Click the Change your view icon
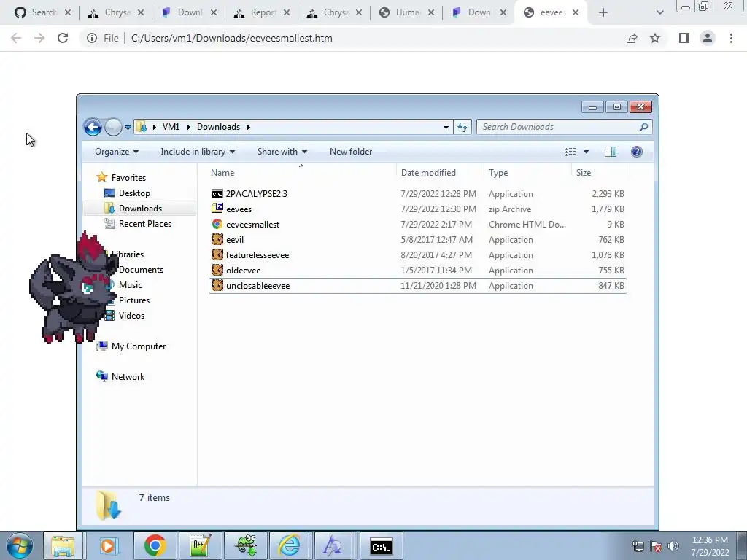Image resolution: width=747 pixels, height=560 pixels. coord(570,152)
